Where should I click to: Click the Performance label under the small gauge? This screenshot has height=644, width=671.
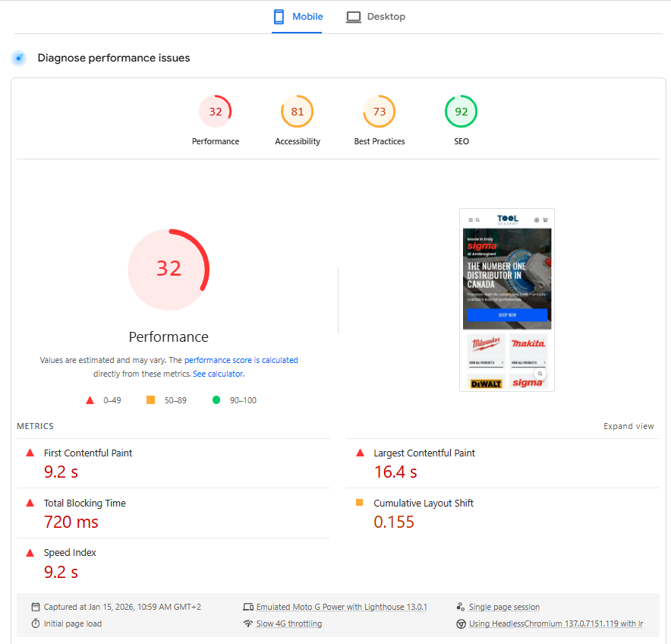click(x=216, y=141)
